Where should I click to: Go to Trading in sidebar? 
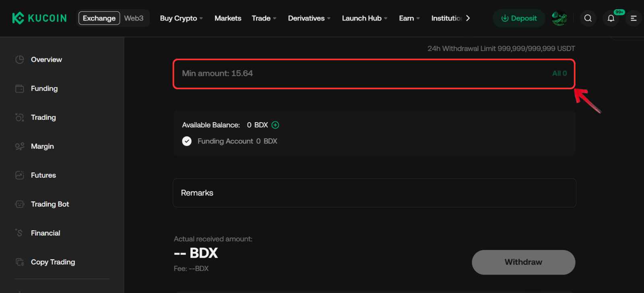tap(43, 117)
